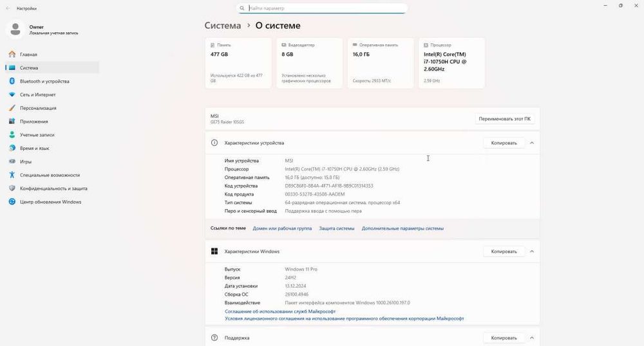Viewport: 644px width, 346px height.
Task: Click Код продукта value 00330-53278
Action: (x=315, y=194)
